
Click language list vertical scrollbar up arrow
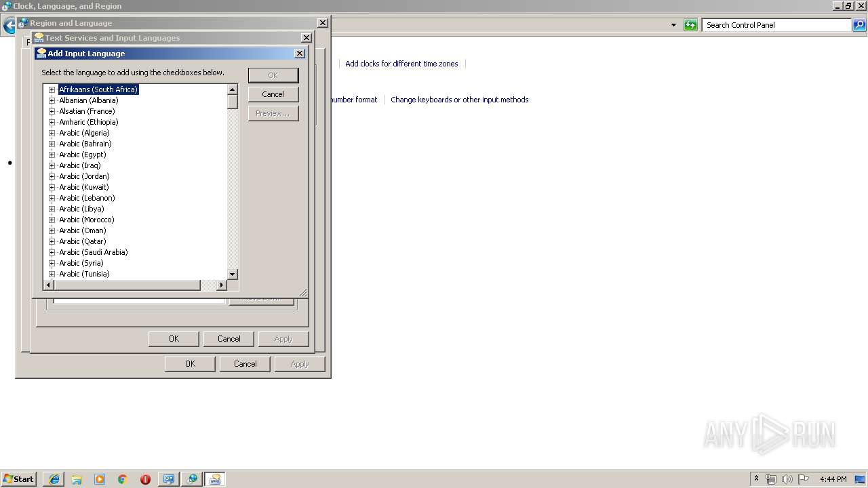tap(232, 89)
